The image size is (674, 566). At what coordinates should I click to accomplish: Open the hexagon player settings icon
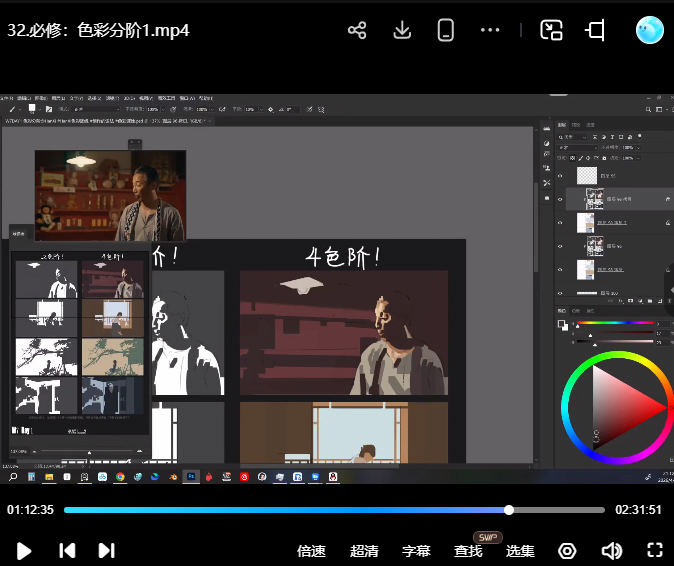coord(567,551)
